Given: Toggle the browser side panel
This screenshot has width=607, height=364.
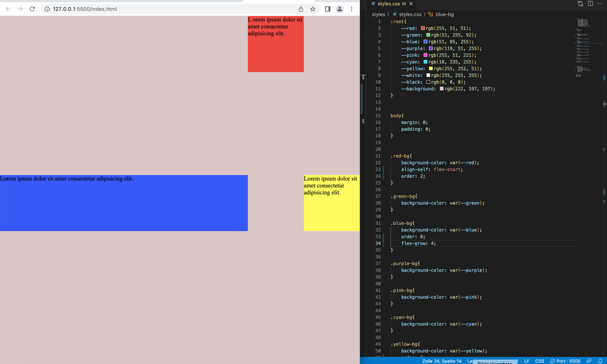Looking at the screenshot, I should click(328, 9).
